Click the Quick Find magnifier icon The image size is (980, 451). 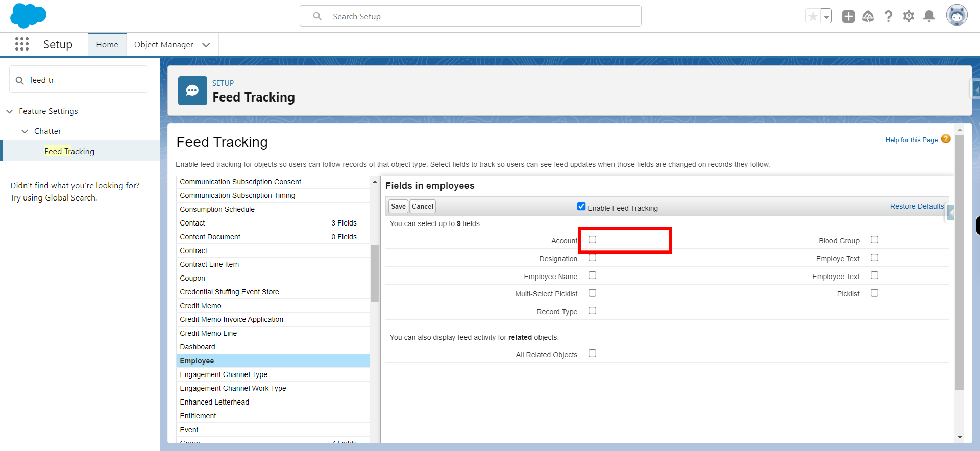tap(20, 80)
